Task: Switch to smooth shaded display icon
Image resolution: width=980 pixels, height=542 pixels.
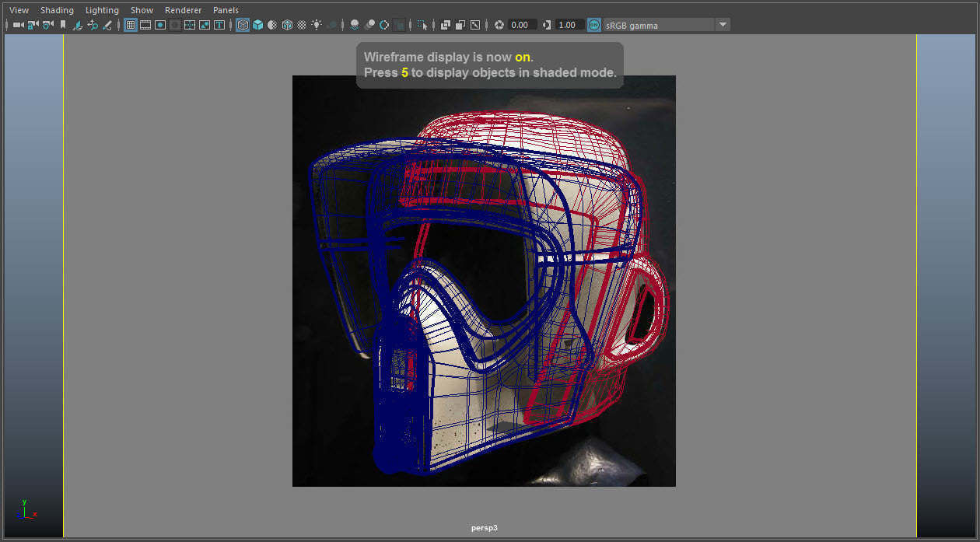Action: (257, 24)
